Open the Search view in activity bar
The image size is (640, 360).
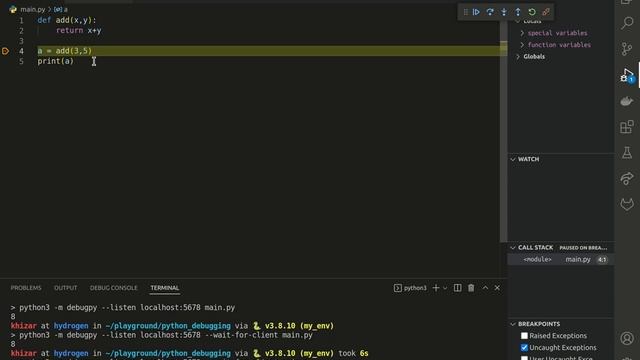pyautogui.click(x=627, y=22)
